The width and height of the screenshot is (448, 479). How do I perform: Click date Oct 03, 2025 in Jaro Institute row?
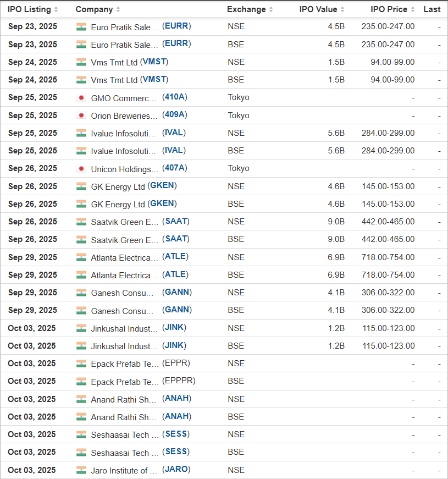32,470
